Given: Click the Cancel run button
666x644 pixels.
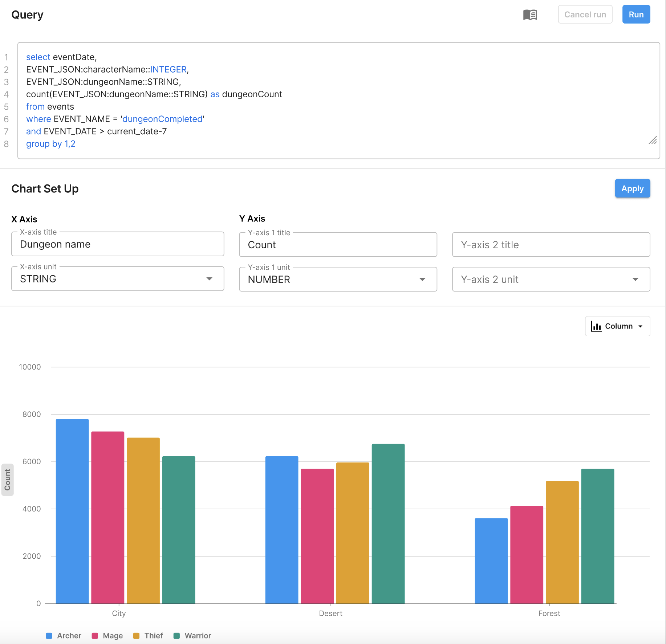Looking at the screenshot, I should [585, 15].
